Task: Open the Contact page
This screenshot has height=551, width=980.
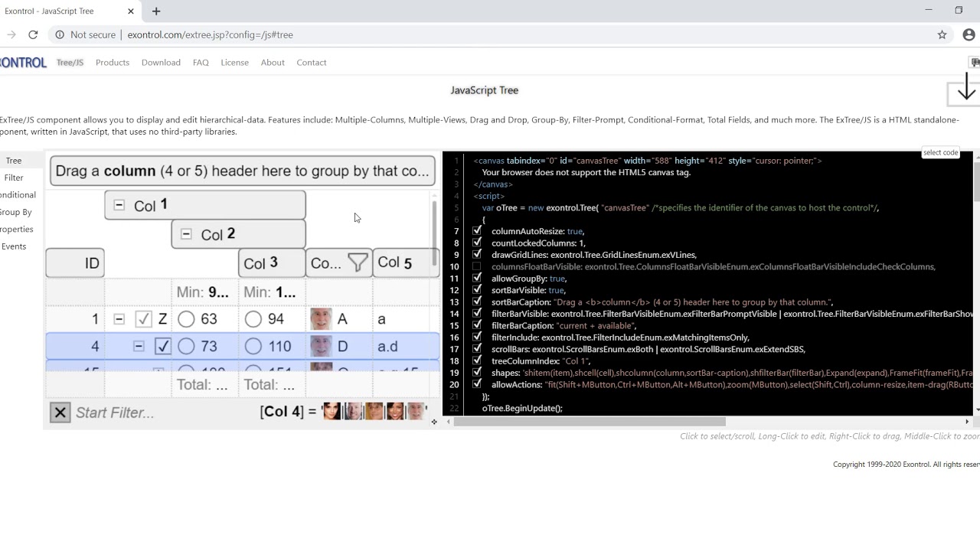Action: point(312,63)
